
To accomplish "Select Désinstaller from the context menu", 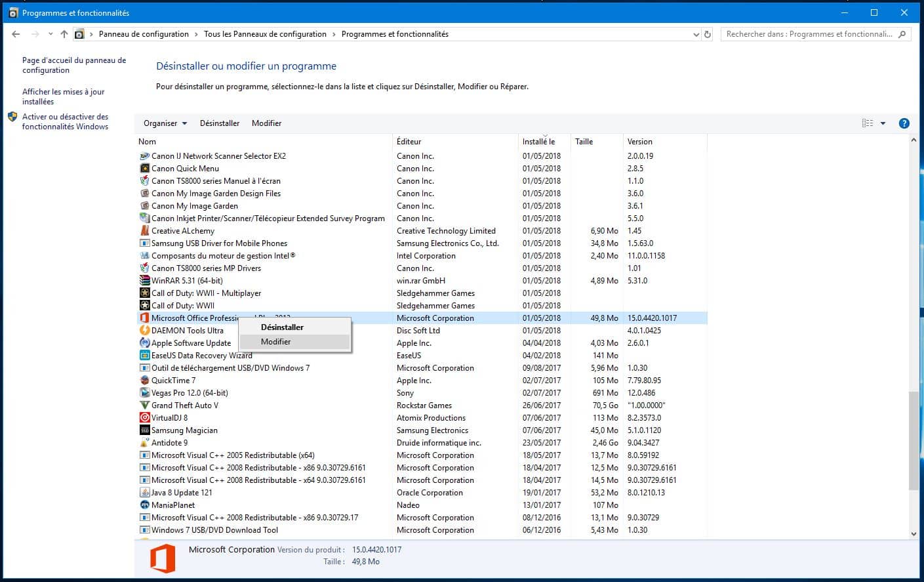I will point(281,327).
